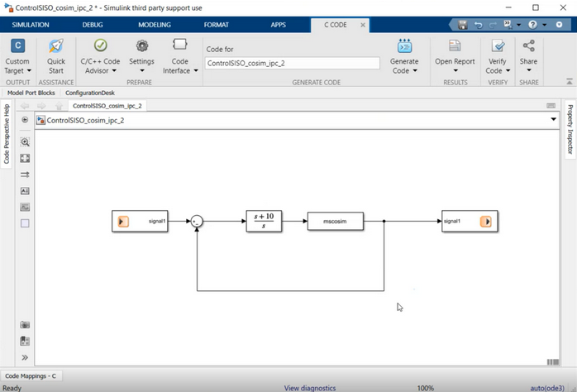Click the Quick Start rocket icon
The width and height of the screenshot is (577, 392).
click(55, 47)
